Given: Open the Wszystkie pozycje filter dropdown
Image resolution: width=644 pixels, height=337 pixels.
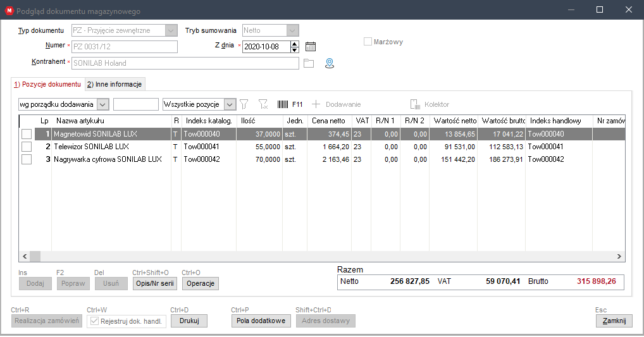Looking at the screenshot, I should point(230,104).
